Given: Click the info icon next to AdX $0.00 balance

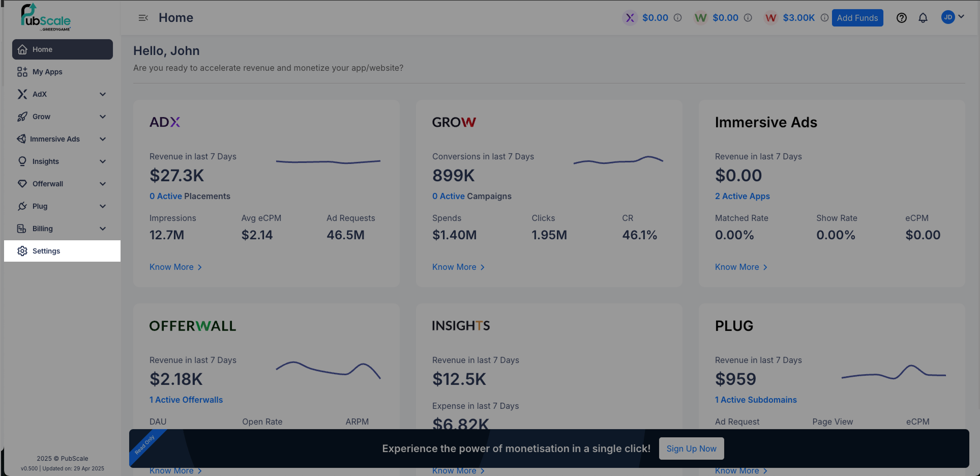Looking at the screenshot, I should [x=677, y=18].
